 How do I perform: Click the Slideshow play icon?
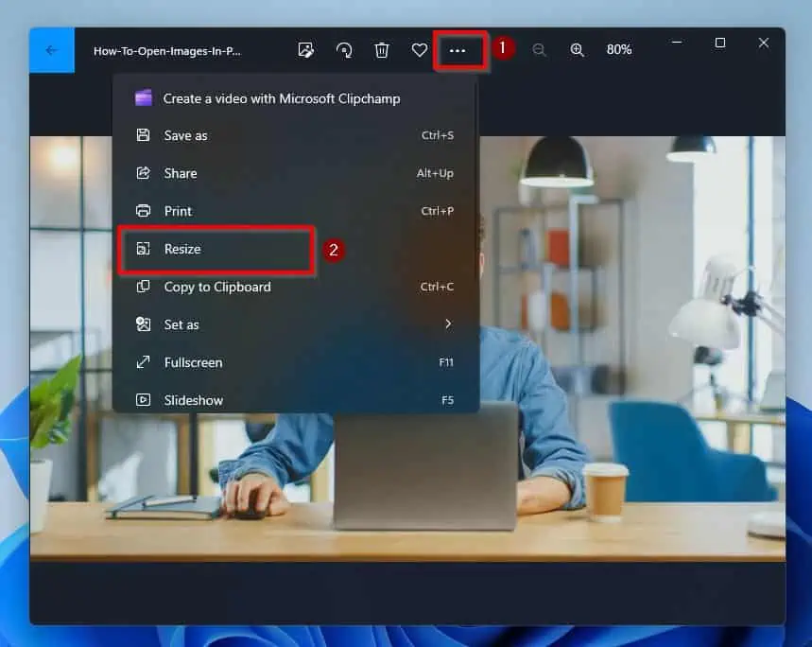point(143,400)
